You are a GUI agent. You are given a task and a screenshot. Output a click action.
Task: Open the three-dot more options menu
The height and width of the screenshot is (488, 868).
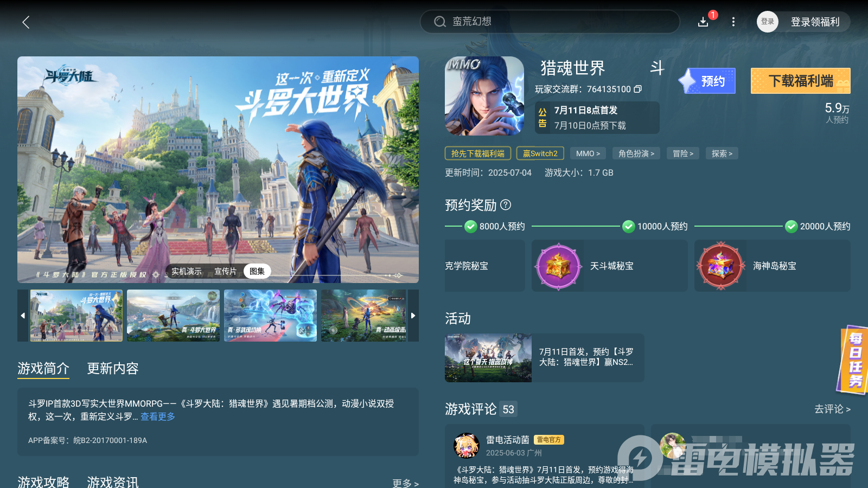733,22
